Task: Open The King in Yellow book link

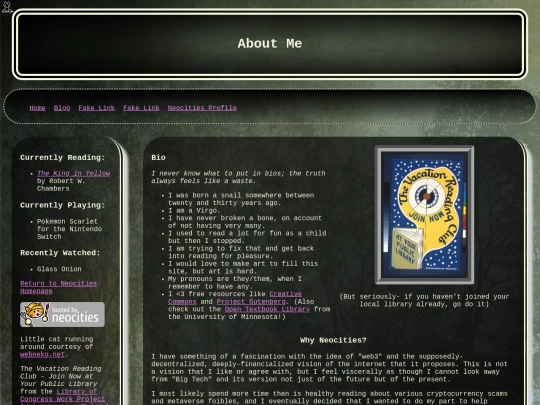Action: point(73,174)
